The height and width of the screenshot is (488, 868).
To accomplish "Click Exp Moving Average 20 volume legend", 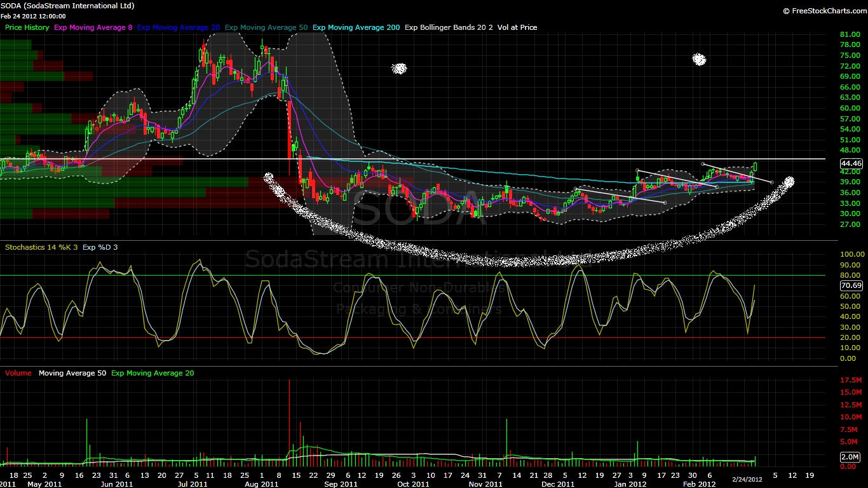I will (x=153, y=373).
